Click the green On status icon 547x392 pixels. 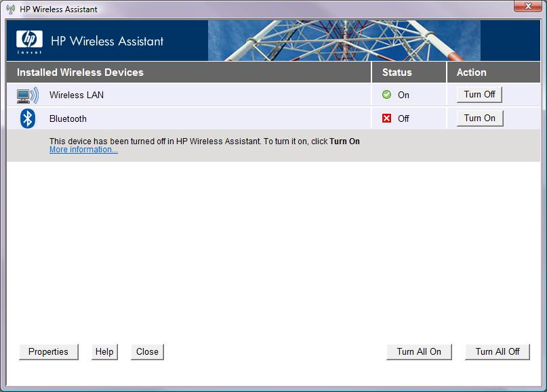[x=386, y=94]
